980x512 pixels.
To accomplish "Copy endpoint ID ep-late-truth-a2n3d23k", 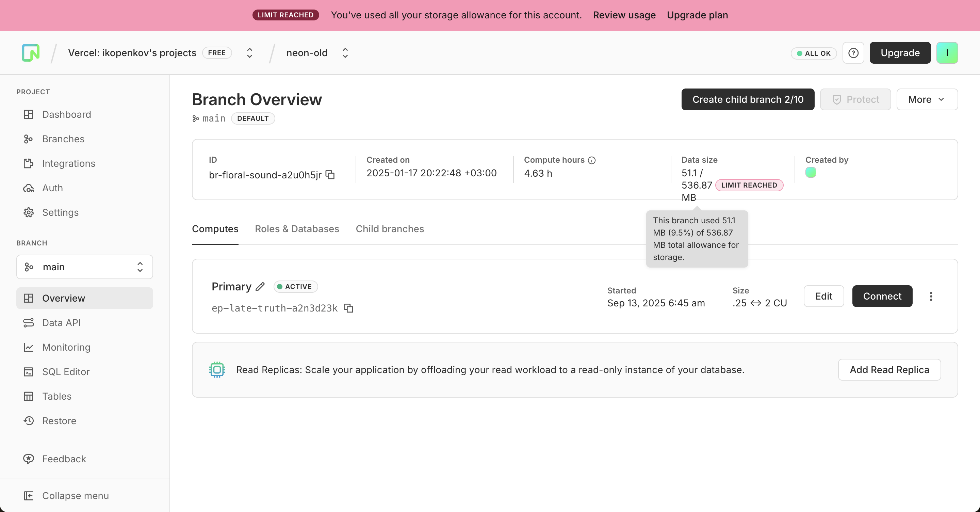I will pos(348,308).
